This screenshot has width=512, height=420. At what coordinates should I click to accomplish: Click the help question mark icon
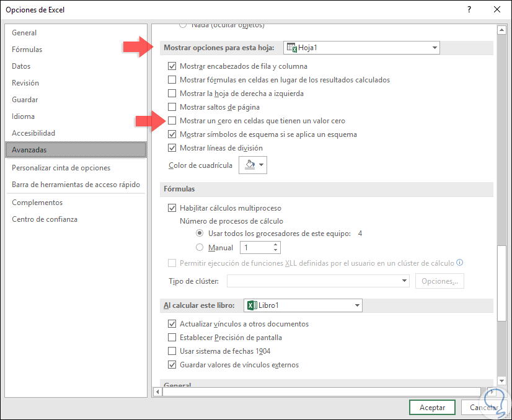(469, 9)
